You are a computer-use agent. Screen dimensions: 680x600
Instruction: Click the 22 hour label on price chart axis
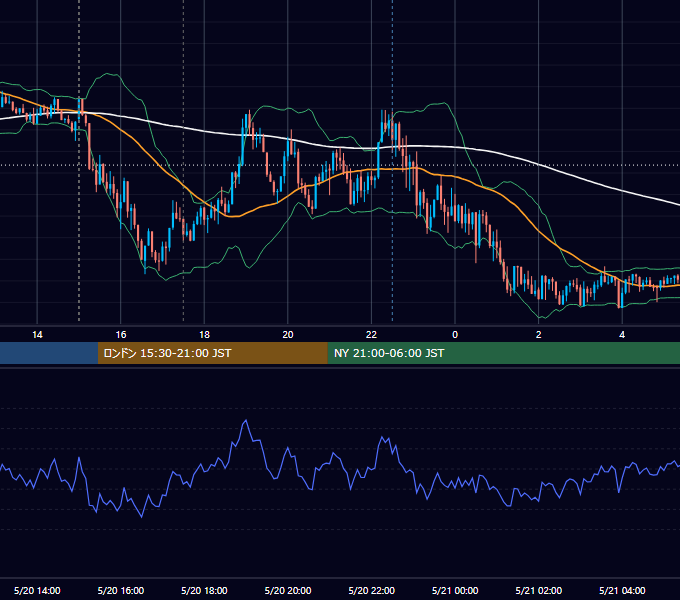(x=372, y=335)
